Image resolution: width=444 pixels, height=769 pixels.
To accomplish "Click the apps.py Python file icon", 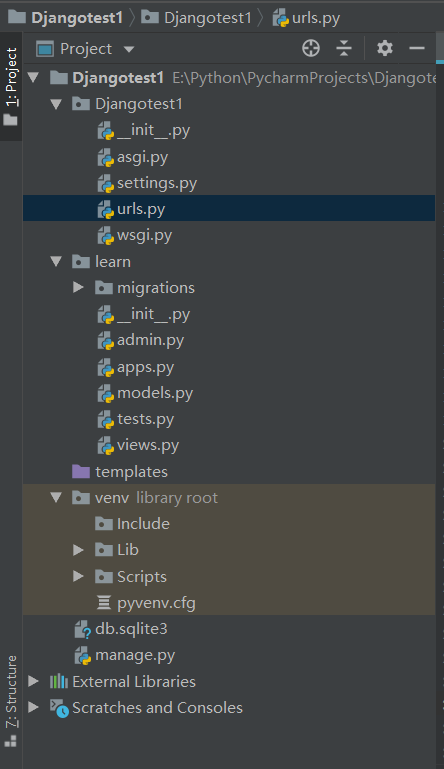I will pos(105,367).
